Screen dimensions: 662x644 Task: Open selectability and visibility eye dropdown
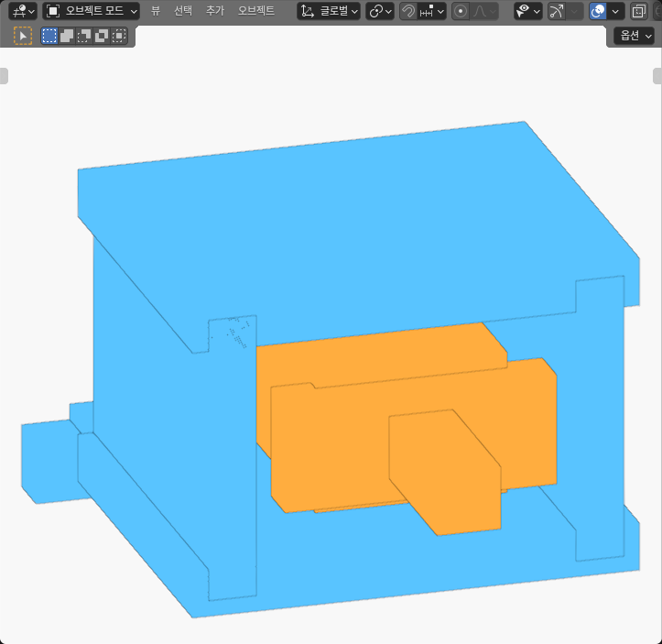[x=528, y=11]
